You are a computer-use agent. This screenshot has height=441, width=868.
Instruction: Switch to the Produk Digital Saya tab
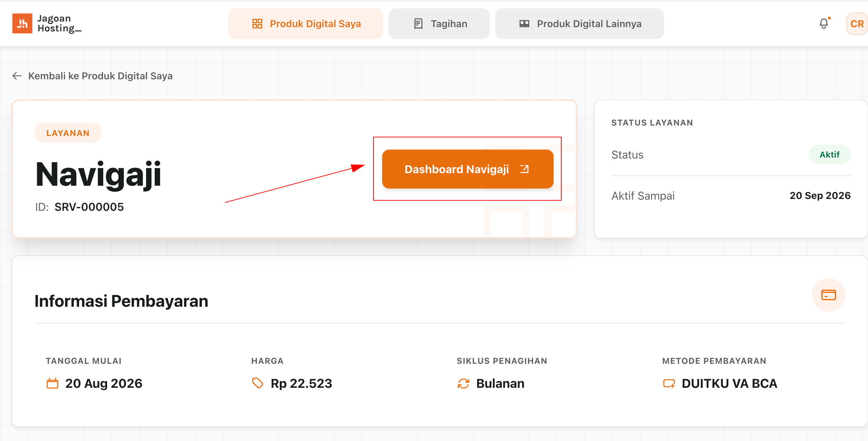pyautogui.click(x=306, y=24)
